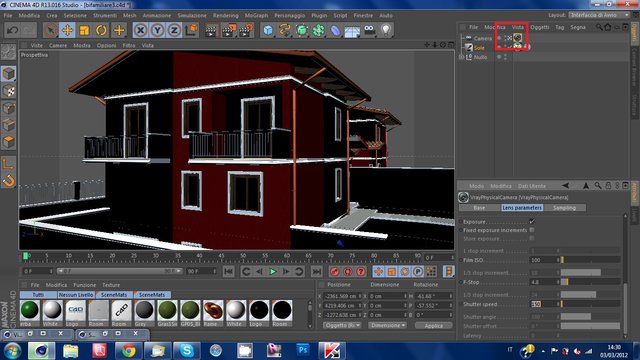Toggle the Exposure checkbox

point(532,222)
